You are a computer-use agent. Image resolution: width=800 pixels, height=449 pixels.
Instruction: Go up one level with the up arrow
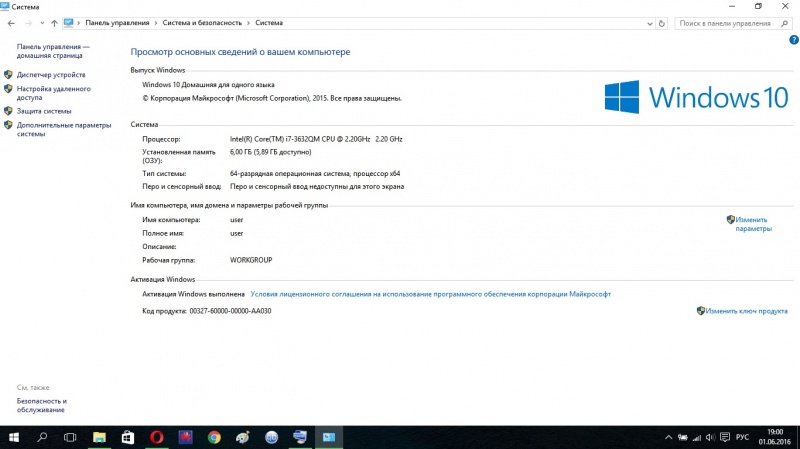point(54,23)
